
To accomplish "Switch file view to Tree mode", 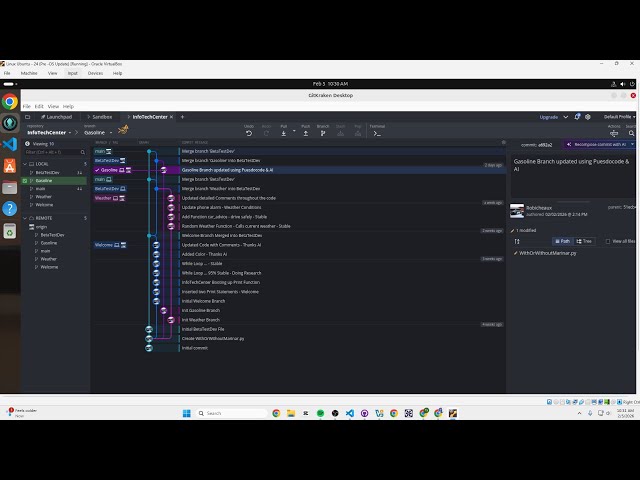I will pos(582,241).
